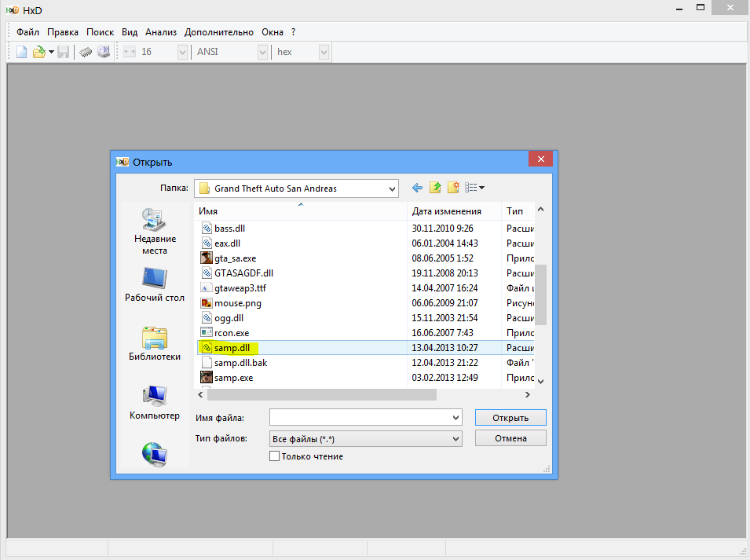Screen dimensions: 750x560
Task: Click the vertical scrollbar thumb in file list
Action: (x=540, y=295)
